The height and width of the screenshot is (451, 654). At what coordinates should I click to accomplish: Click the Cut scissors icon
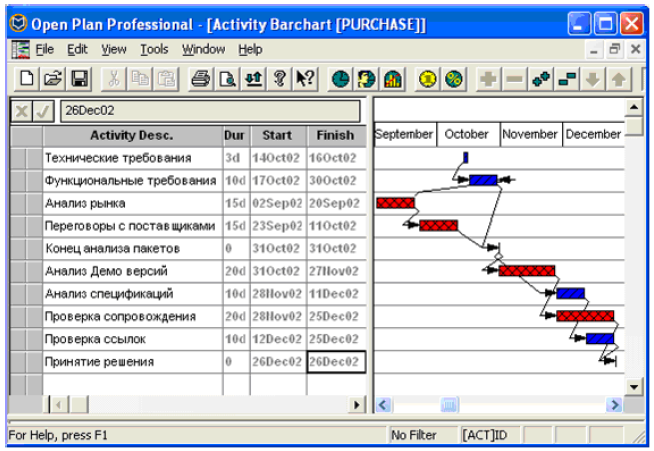pyautogui.click(x=113, y=79)
